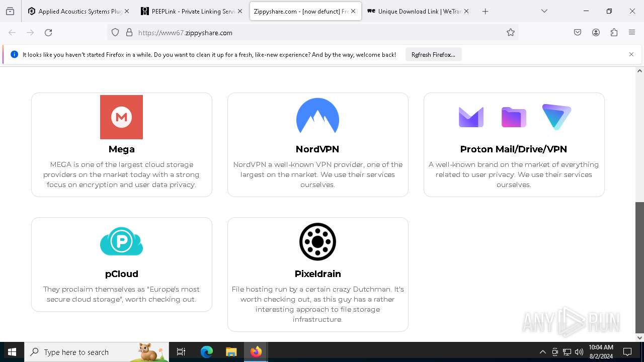Click the taskbar clock showing 10:04 AM
Image resolution: width=644 pixels, height=362 pixels.
[601, 352]
